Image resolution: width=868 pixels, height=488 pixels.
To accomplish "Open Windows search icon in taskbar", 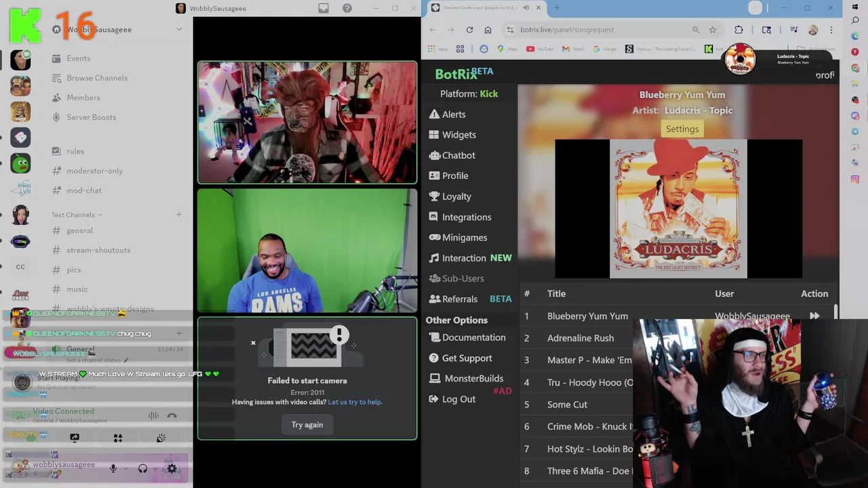I will (x=855, y=21).
